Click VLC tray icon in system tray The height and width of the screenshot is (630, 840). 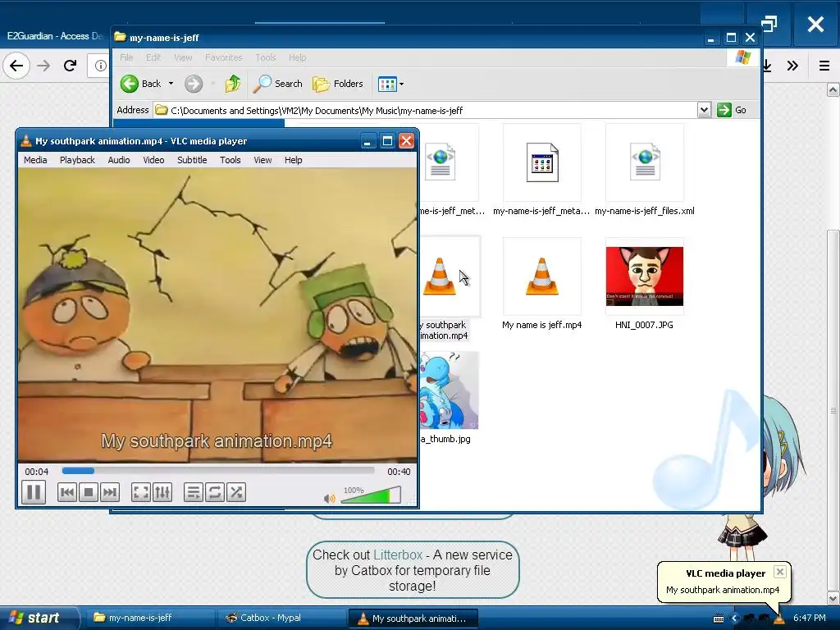point(778,619)
